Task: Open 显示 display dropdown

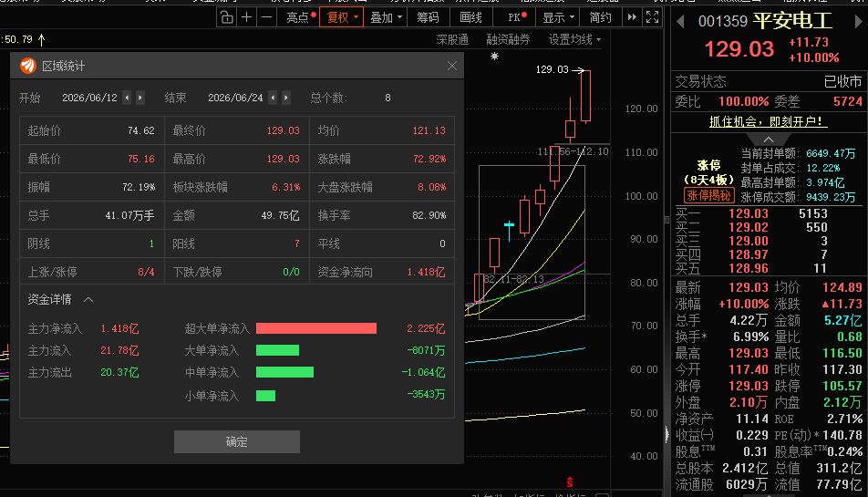Action: (559, 17)
